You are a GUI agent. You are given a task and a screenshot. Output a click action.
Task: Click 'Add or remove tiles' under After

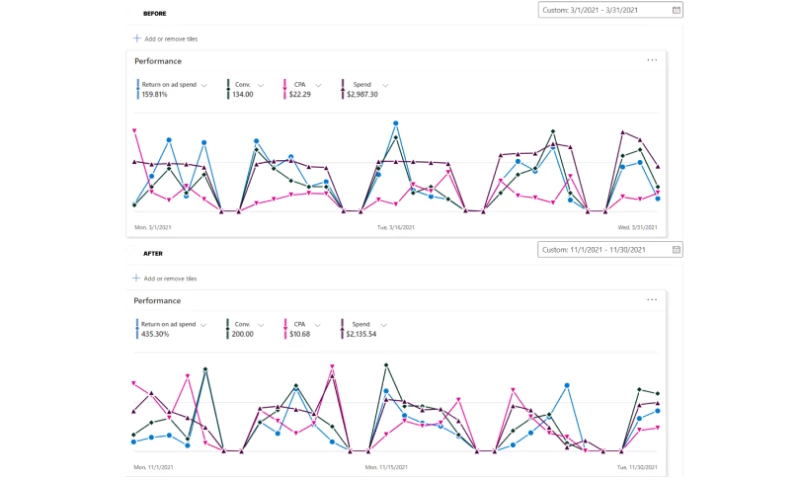(170, 278)
